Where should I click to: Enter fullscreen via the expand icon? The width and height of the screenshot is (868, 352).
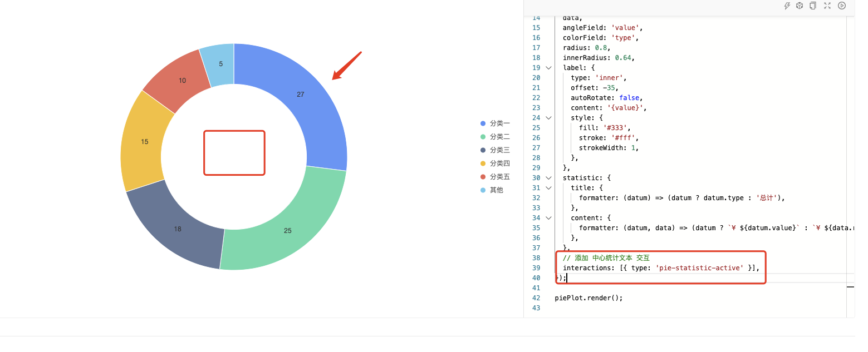[x=827, y=6]
